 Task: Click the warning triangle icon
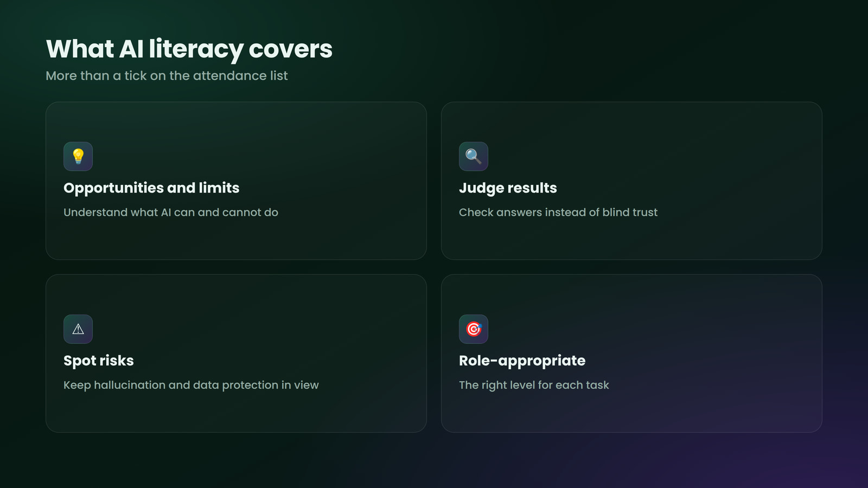pos(78,329)
